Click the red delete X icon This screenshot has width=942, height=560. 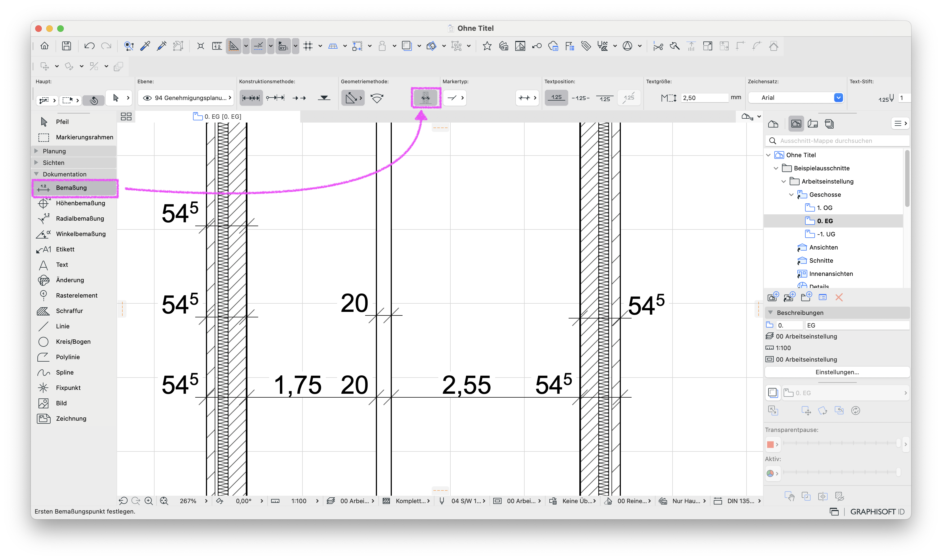(839, 297)
